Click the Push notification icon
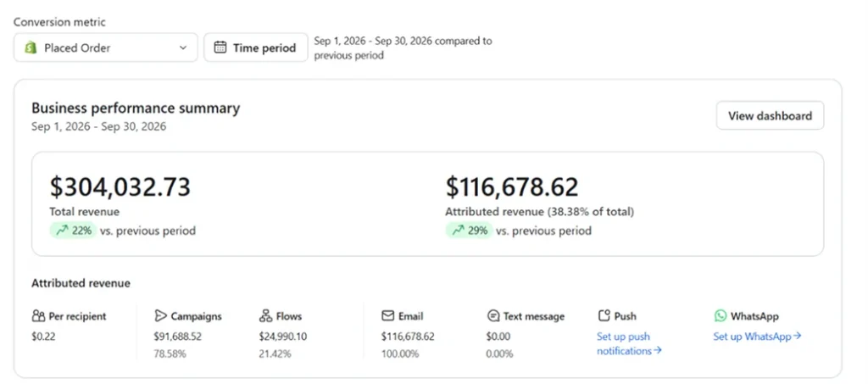868x384 pixels. tap(604, 316)
